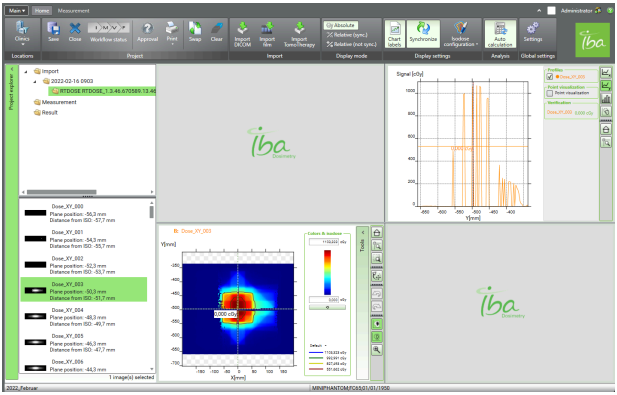This screenshot has height=395, width=617.
Task: Click the project tree horizontal scrollbar
Action: [61, 192]
